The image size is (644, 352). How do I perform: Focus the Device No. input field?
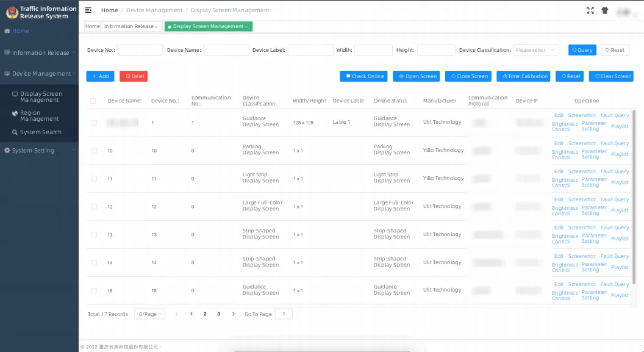pyautogui.click(x=140, y=50)
